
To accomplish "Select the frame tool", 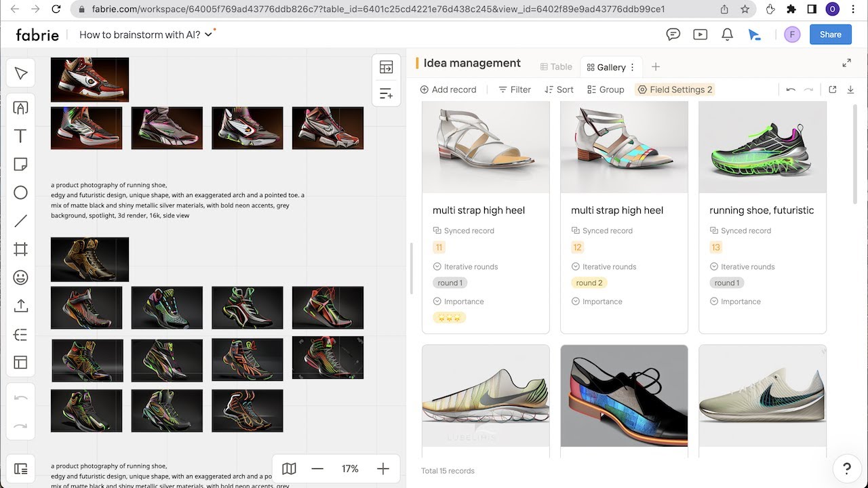I will [x=21, y=249].
